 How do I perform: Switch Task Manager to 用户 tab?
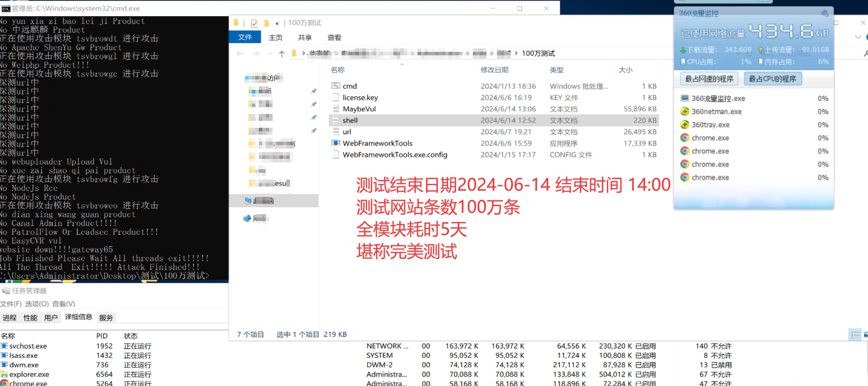pyautogui.click(x=51, y=318)
